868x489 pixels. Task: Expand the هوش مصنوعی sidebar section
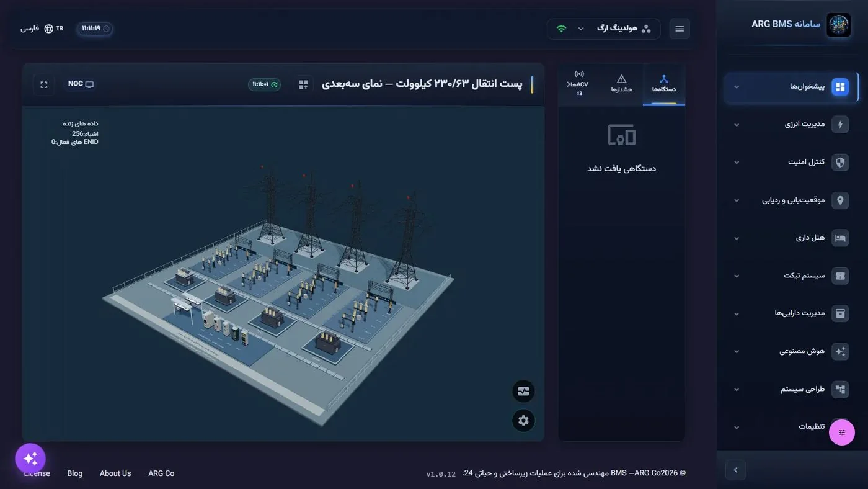(792, 351)
